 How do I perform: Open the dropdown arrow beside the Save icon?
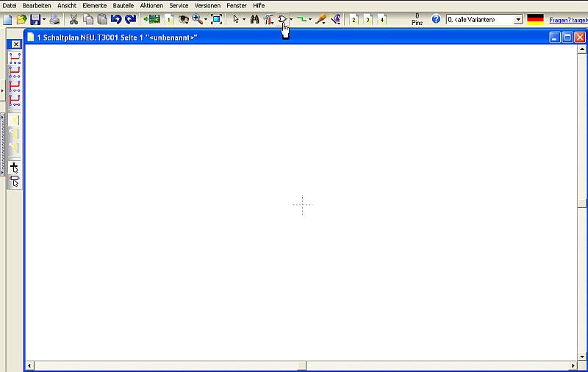[x=44, y=19]
